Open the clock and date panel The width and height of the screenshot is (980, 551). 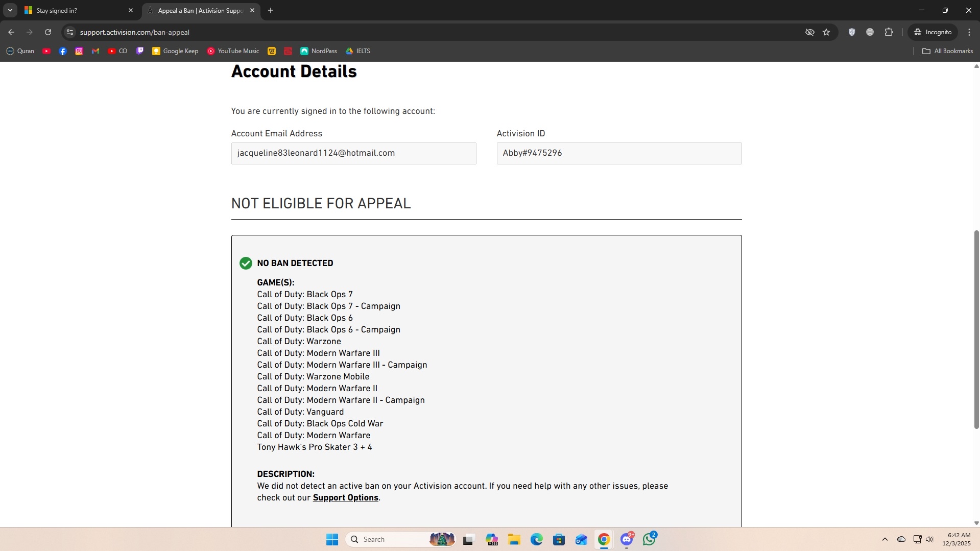tap(957, 539)
